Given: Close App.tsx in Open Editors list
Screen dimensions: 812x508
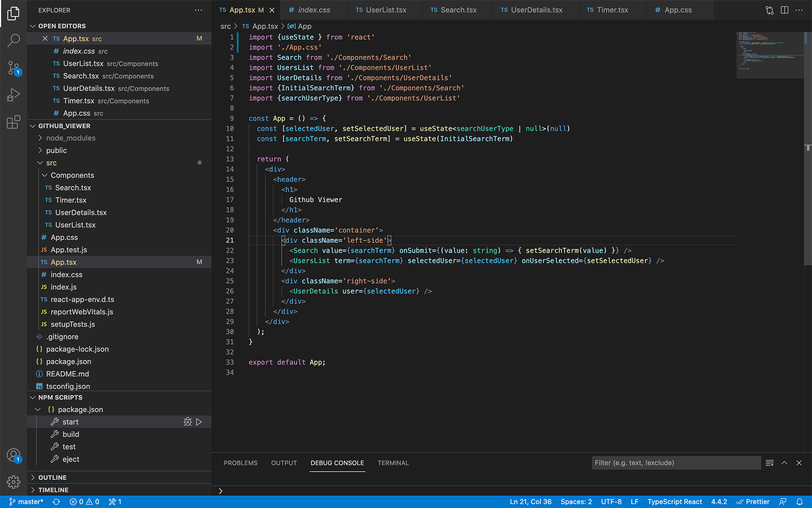Looking at the screenshot, I should click(x=45, y=38).
